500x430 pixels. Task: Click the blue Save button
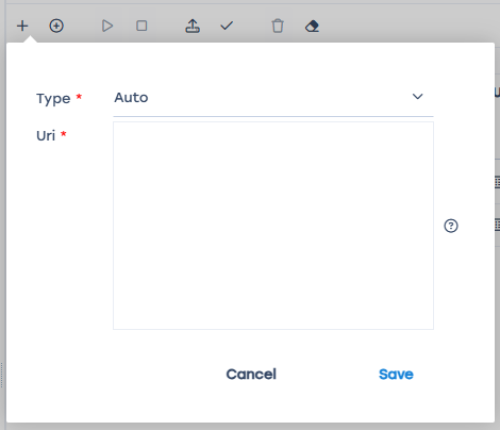[396, 374]
